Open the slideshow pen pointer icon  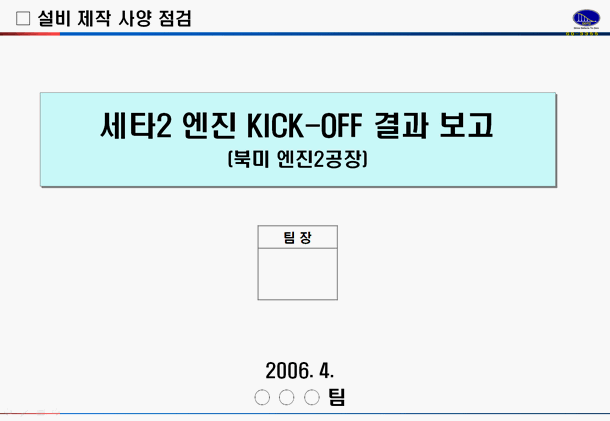(26, 413)
